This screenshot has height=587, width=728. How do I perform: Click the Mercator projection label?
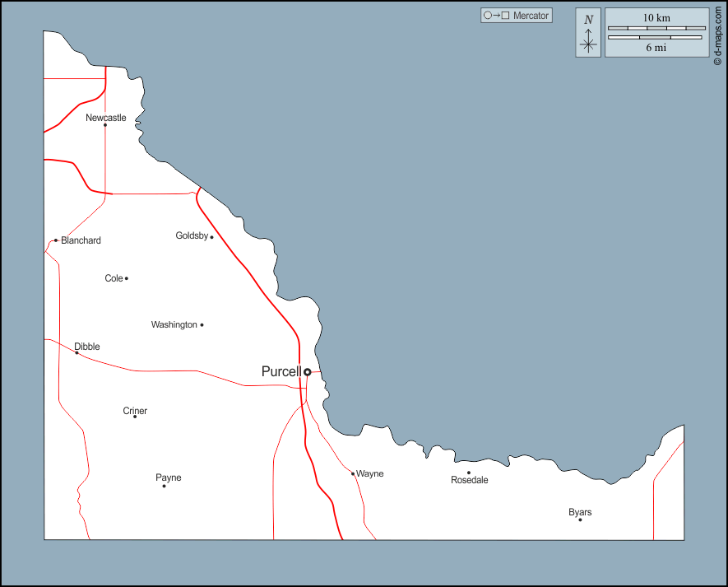click(x=531, y=16)
